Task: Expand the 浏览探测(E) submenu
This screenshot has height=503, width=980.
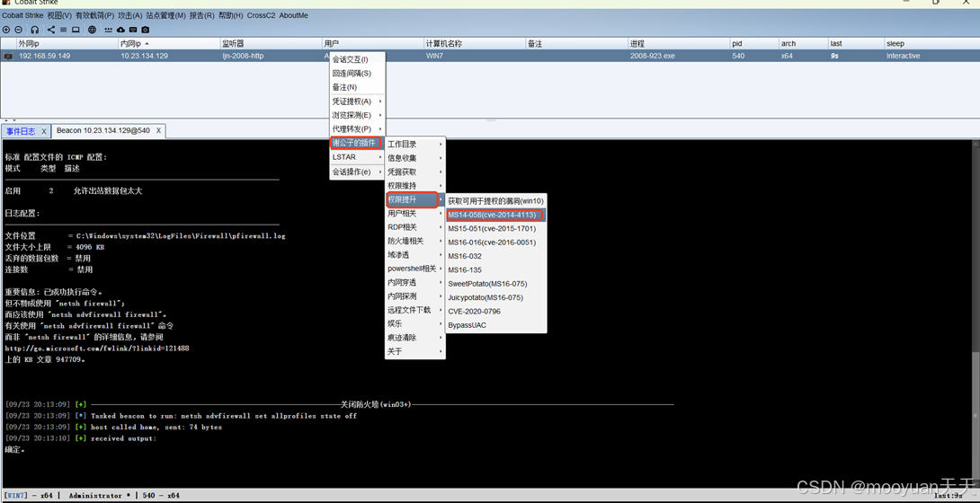Action: pos(358,115)
